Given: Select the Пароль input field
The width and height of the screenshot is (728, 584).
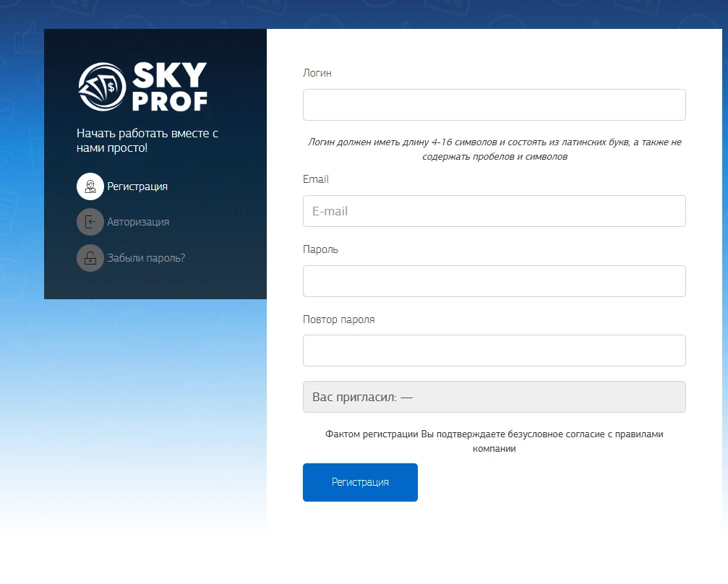Looking at the screenshot, I should [x=494, y=281].
